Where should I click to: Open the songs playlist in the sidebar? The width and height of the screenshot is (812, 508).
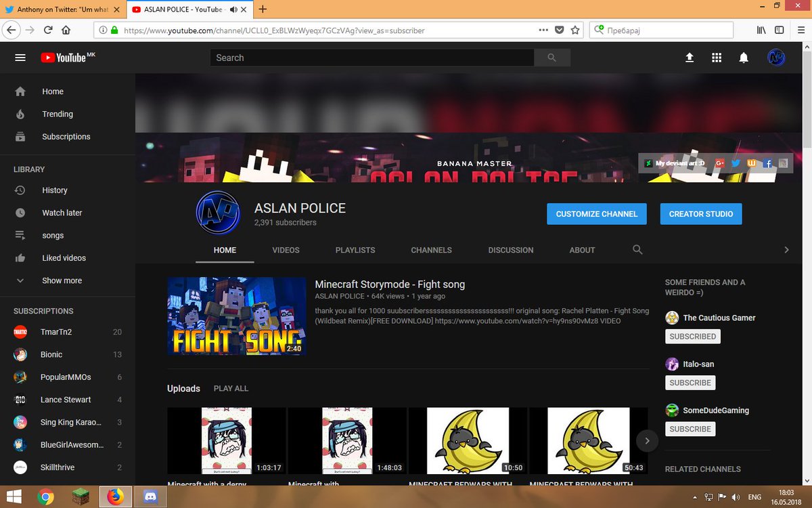[x=68, y=235]
